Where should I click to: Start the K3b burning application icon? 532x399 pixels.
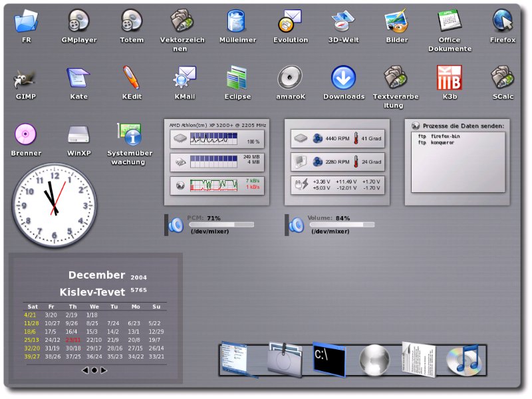click(x=450, y=77)
